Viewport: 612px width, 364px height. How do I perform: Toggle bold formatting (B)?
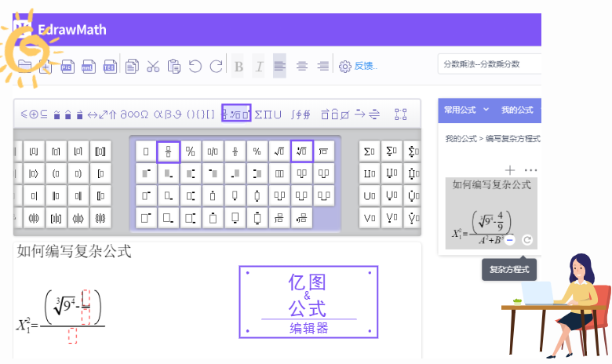(238, 67)
